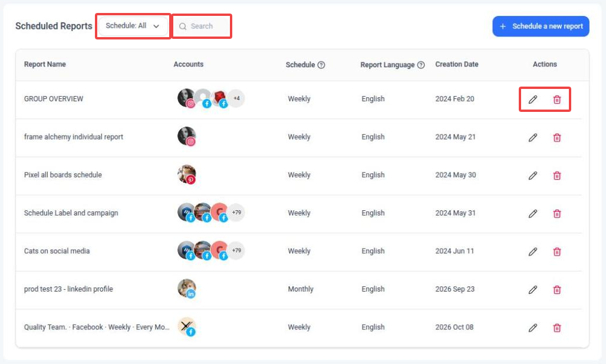Edit Schedule Label and campaign report
606x364 pixels.
[x=533, y=213]
